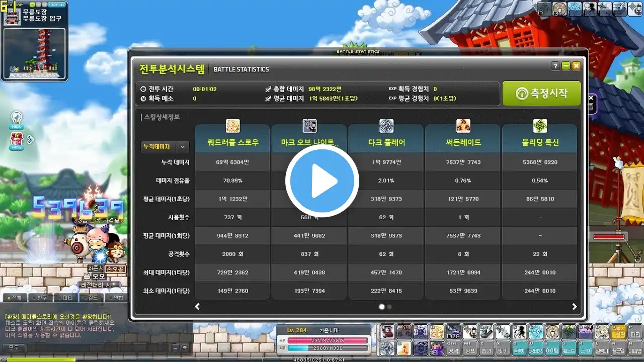644x362 pixels.
Task: Open the 능력치 stats menu slot
Action: coord(520,348)
